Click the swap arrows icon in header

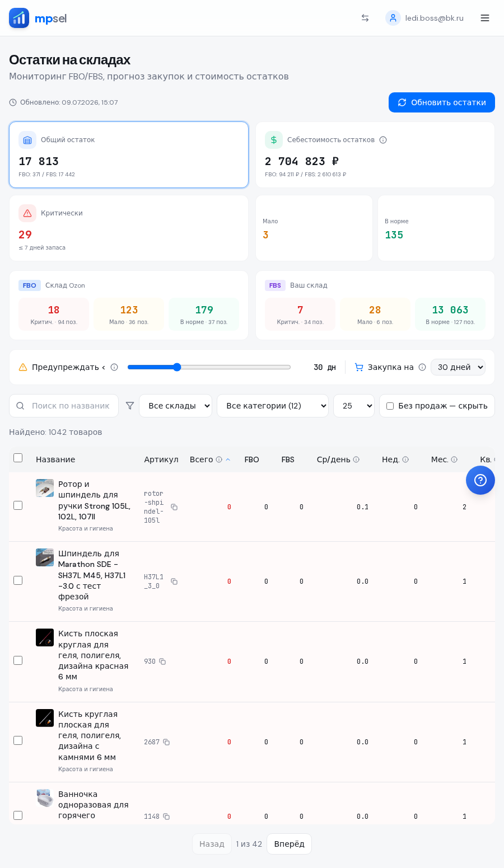point(365,18)
